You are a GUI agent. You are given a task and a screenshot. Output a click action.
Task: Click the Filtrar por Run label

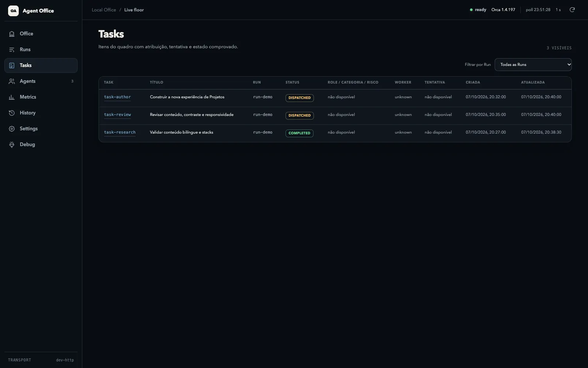(x=478, y=65)
